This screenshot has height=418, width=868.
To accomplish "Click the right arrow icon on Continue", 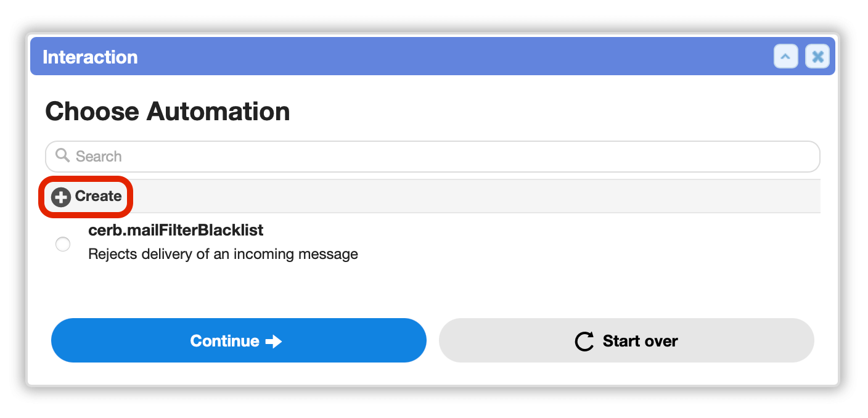I will 274,342.
